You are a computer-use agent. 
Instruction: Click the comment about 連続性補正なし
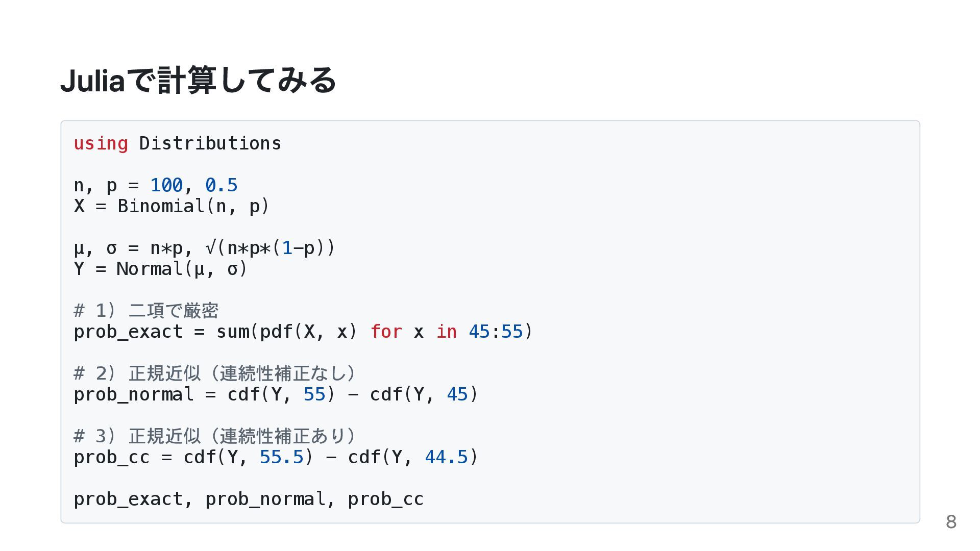215,373
